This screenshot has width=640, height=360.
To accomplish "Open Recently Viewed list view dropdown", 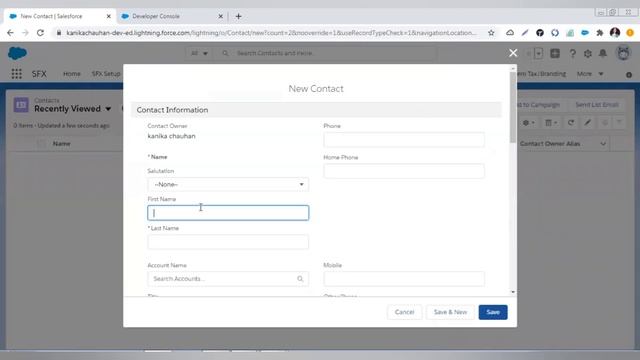I will (108, 109).
